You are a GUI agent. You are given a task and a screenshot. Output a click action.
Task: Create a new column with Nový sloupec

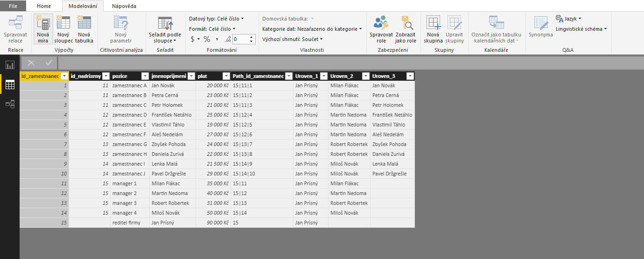tap(63, 29)
